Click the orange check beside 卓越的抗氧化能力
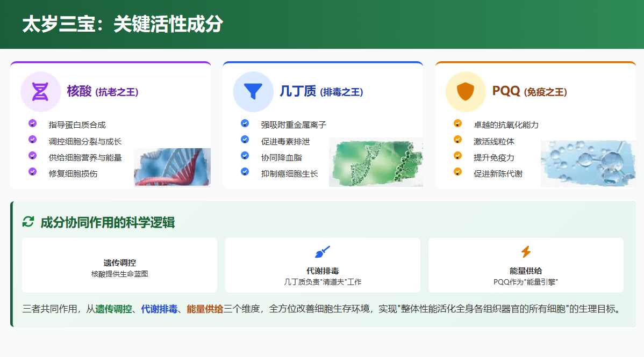This screenshot has width=644, height=357. pos(457,123)
